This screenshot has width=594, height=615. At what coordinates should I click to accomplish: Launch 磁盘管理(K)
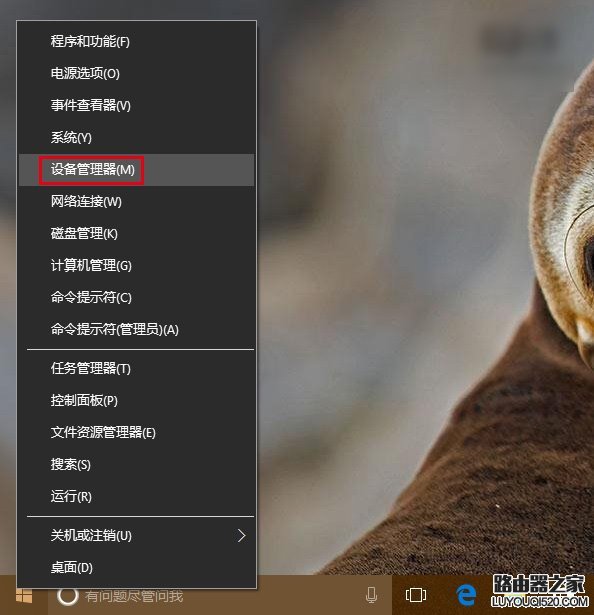(x=137, y=233)
